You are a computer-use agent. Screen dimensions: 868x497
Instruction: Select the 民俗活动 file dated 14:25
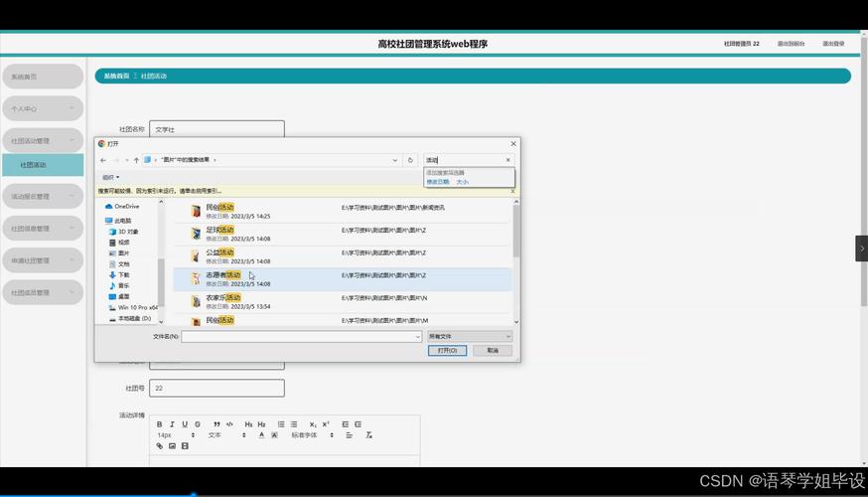tap(342, 211)
